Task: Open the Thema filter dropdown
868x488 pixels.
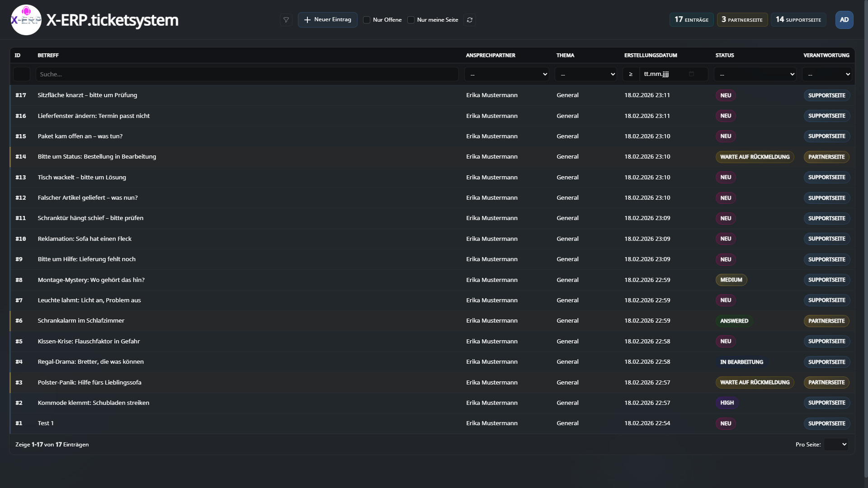Action: [586, 74]
